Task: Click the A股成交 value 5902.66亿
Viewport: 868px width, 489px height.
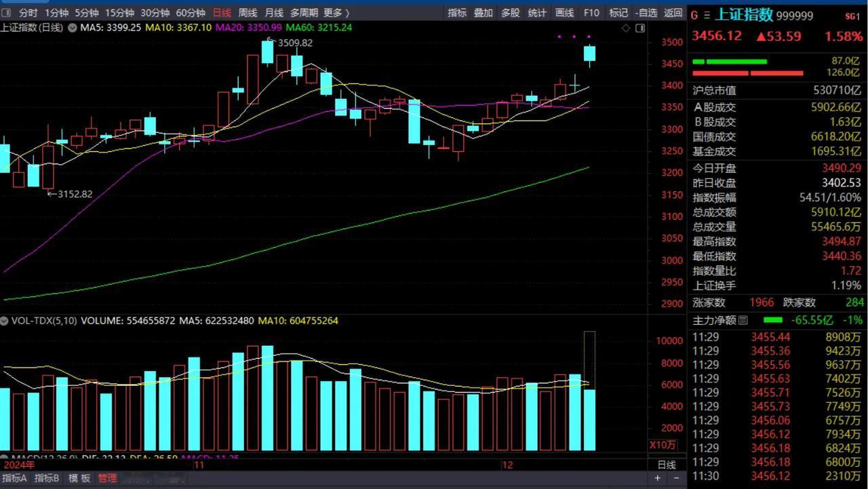Action: pyautogui.click(x=836, y=107)
